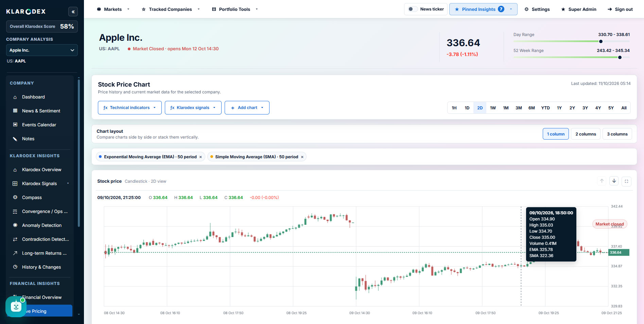The image size is (644, 324).
Task: Select 1 column chart layout
Action: pos(556,134)
